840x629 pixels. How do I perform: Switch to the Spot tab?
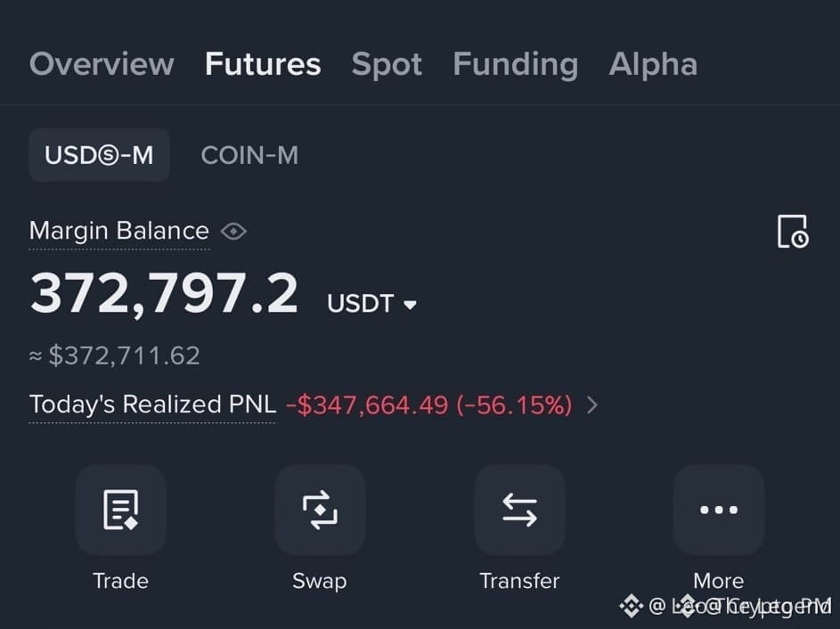pyautogui.click(x=387, y=65)
